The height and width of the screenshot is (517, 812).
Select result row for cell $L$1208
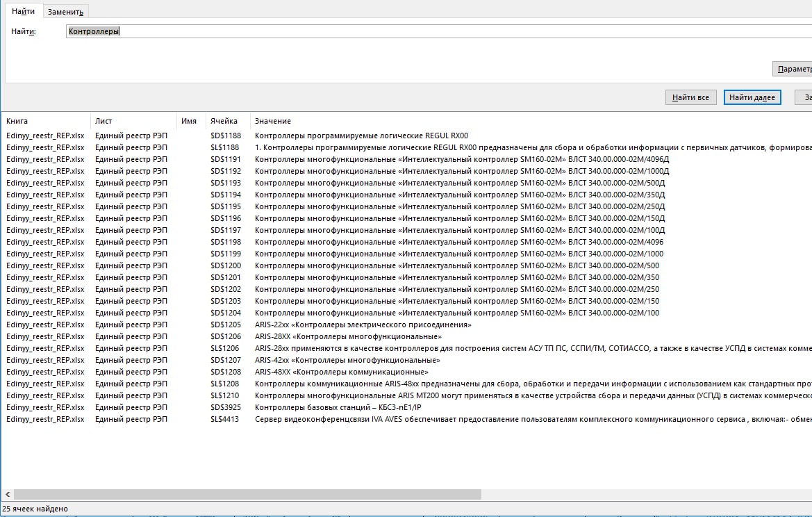(406, 384)
